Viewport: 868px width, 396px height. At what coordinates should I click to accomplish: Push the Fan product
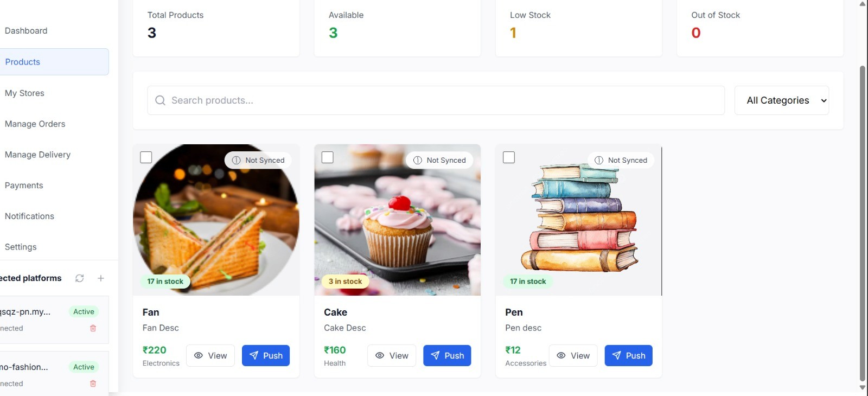pos(266,356)
